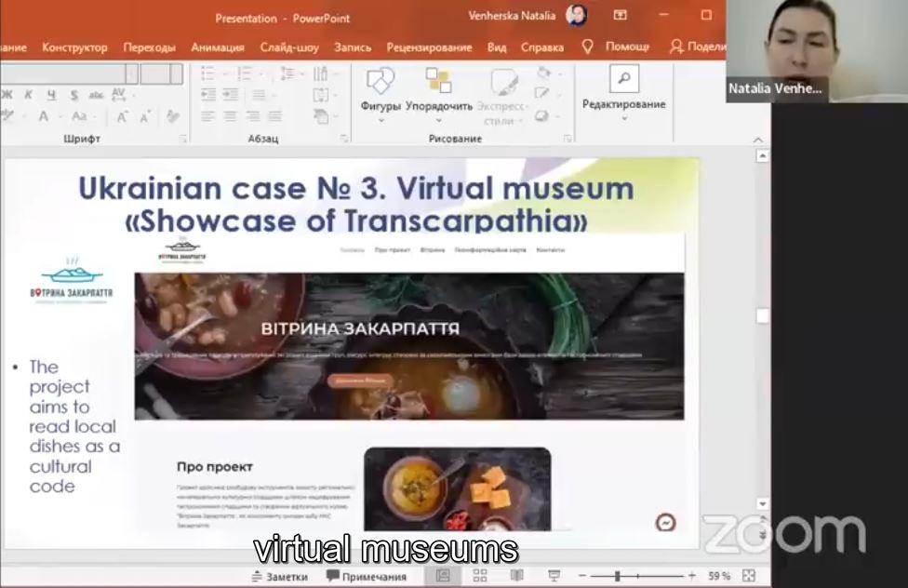Decrease font size with smaller A
The image size is (908, 588).
click(x=145, y=117)
